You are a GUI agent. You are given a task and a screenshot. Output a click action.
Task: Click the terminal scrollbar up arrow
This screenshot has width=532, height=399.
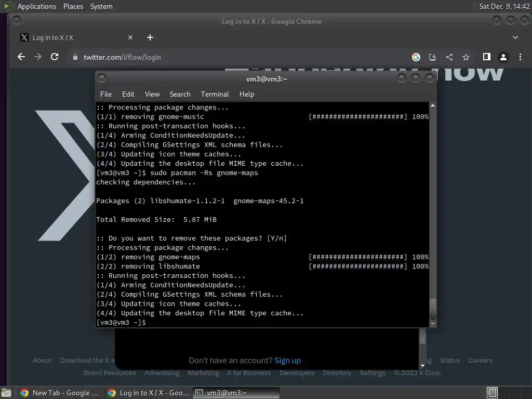[x=433, y=105]
